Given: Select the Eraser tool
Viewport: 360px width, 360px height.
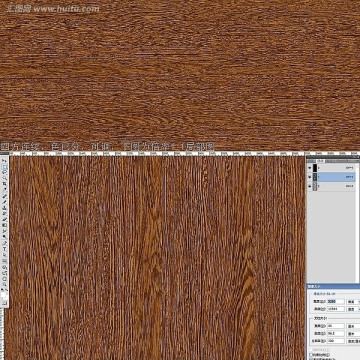Looking at the screenshot, I should pyautogui.click(x=5, y=219).
